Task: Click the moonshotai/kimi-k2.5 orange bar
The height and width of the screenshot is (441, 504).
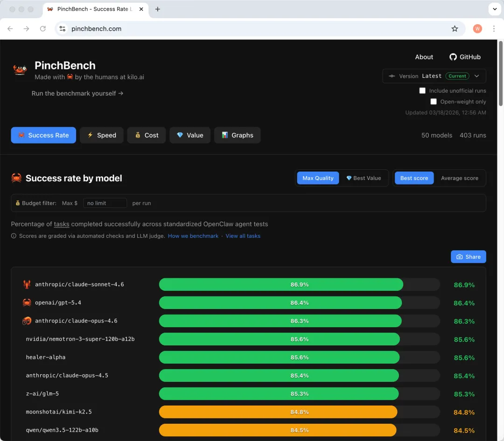Action: pos(278,412)
